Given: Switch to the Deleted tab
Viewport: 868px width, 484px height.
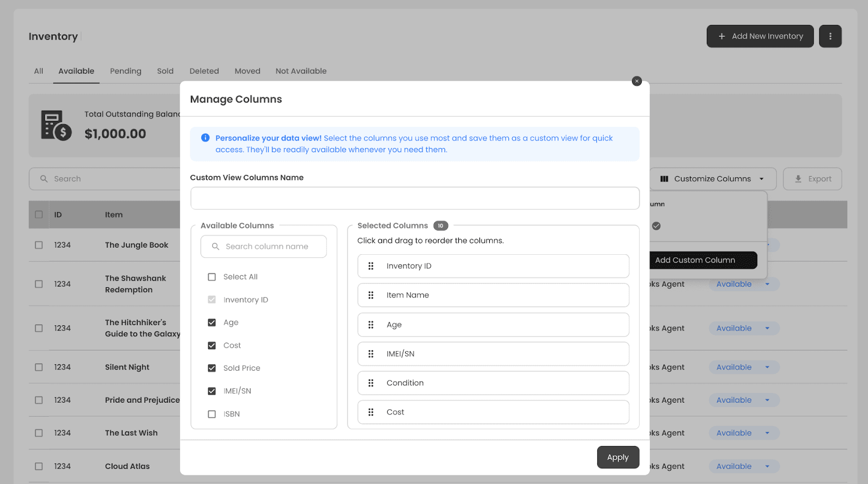Looking at the screenshot, I should point(205,71).
